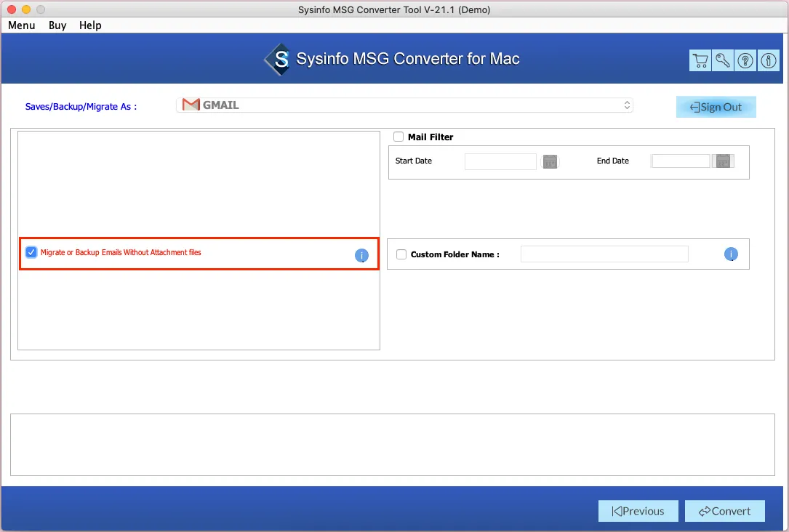
Task: Open the Menu menu
Action: (22, 25)
